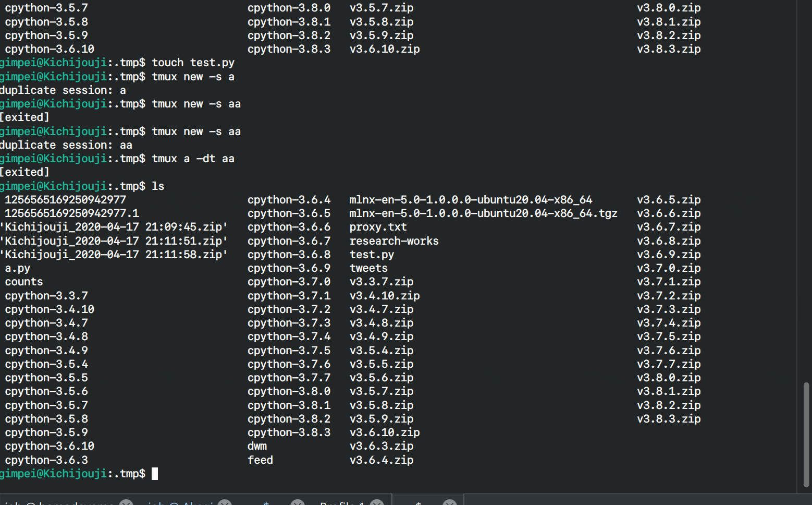Click the cpython-3.6.7 entry
The height and width of the screenshot is (505, 812).
point(289,241)
